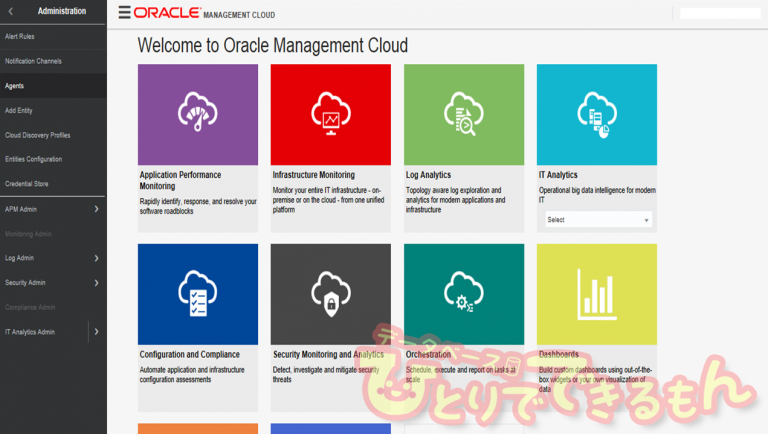Open Add Entity in sidebar
This screenshot has width=768, height=434.
tap(19, 111)
